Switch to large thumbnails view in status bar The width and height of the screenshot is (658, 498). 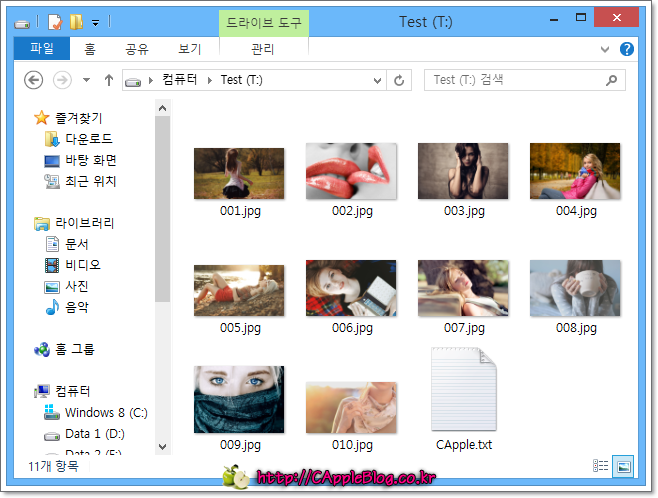click(x=623, y=466)
